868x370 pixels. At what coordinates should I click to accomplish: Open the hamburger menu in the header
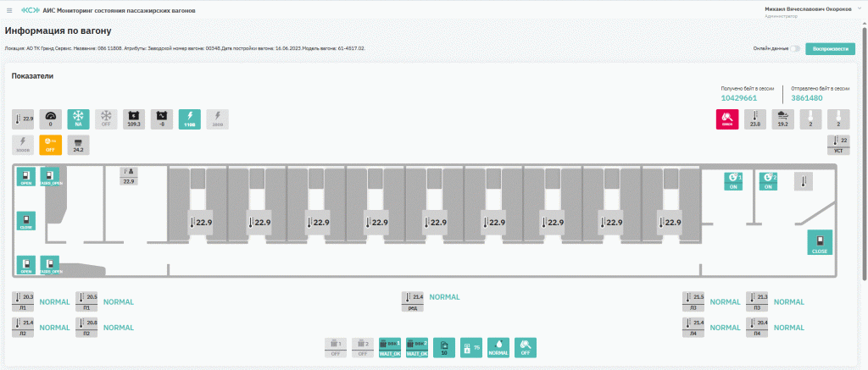click(9, 9)
